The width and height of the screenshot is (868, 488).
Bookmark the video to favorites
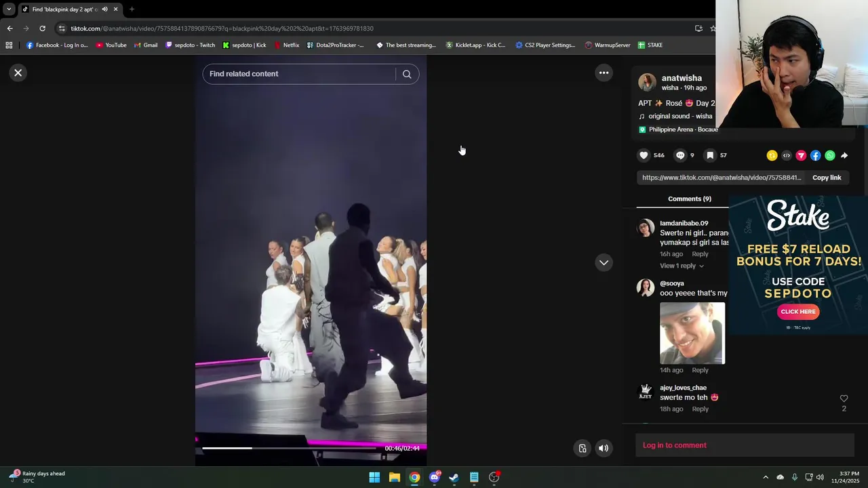710,155
